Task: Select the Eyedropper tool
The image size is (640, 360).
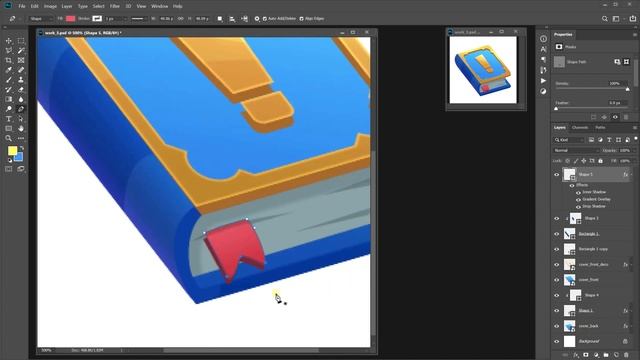Action: click(9, 70)
